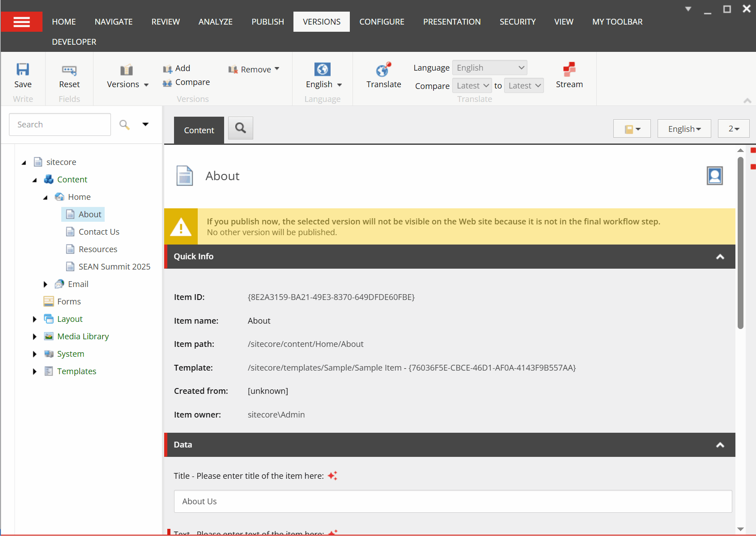Click the Title text field
This screenshot has width=756, height=536.
[x=453, y=501]
